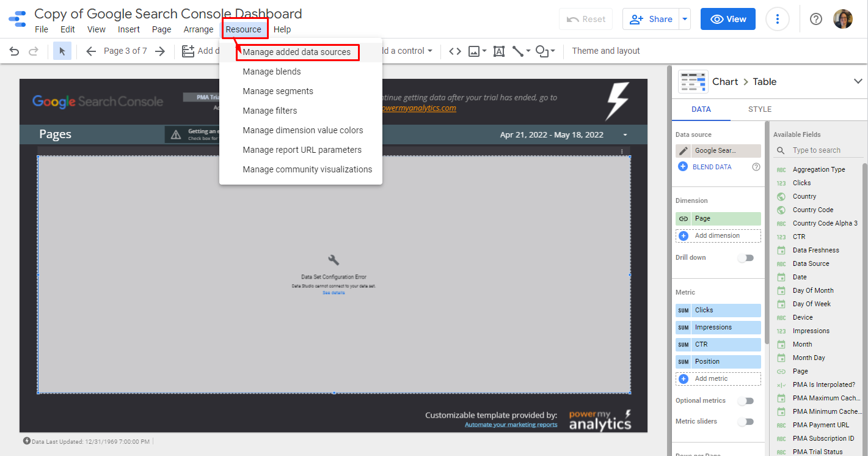The width and height of the screenshot is (868, 456).
Task: Click the undo arrow icon
Action: pyautogui.click(x=14, y=51)
